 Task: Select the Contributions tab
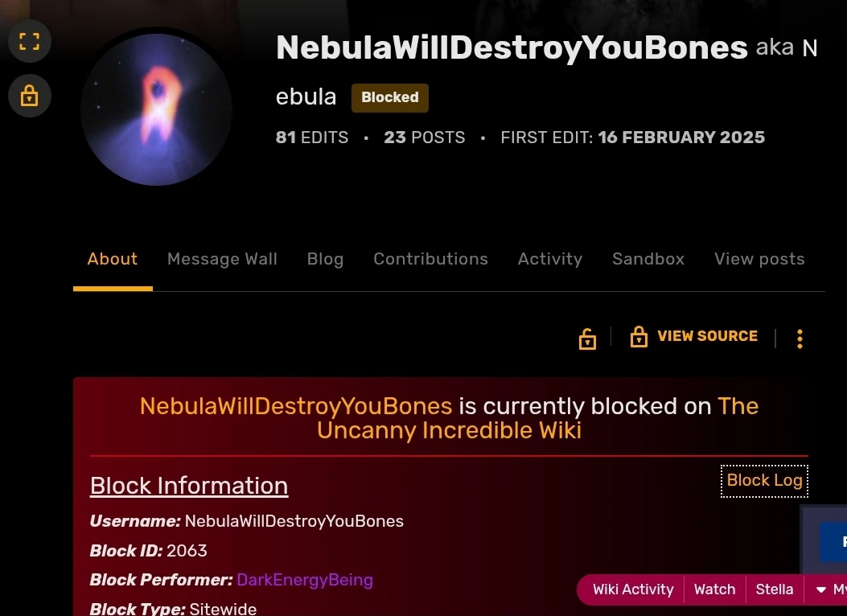pos(430,259)
